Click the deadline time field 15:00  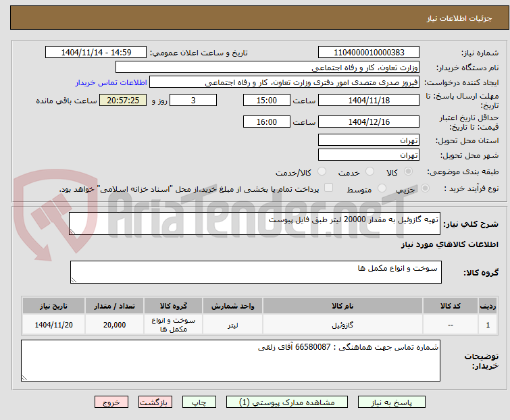pos(267,100)
